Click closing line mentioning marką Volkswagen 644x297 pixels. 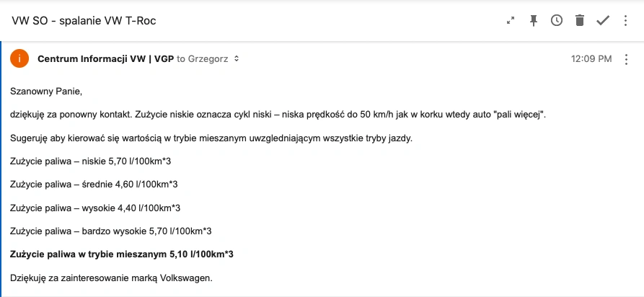pyautogui.click(x=111, y=278)
